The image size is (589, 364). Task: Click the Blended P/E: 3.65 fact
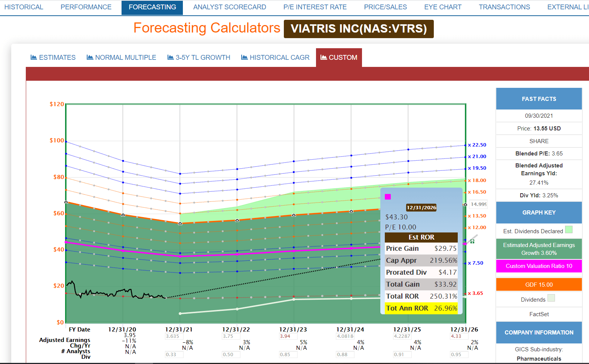[539, 154]
